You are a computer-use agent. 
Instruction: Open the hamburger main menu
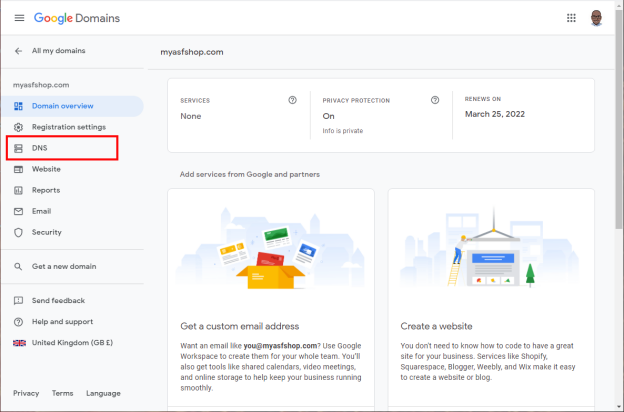pyautogui.click(x=19, y=18)
